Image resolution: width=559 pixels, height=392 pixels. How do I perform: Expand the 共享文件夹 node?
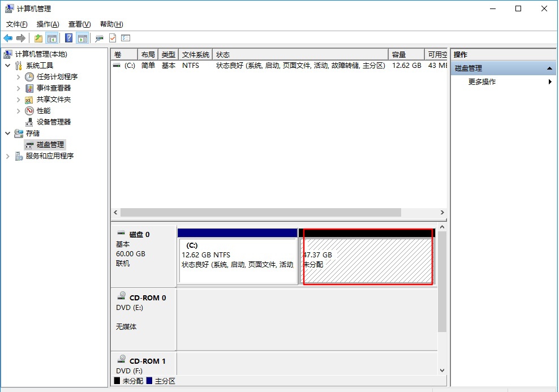[19, 99]
